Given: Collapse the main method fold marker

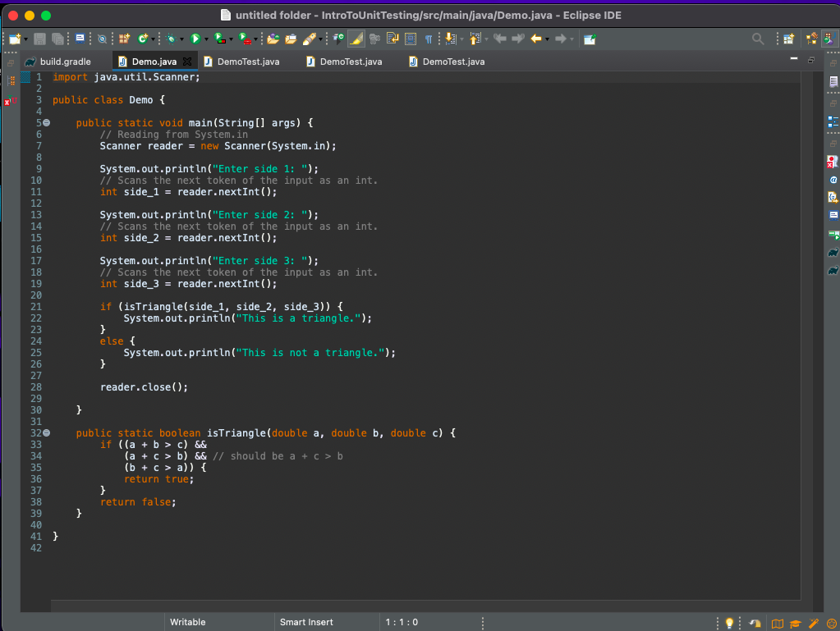Looking at the screenshot, I should click(x=47, y=123).
